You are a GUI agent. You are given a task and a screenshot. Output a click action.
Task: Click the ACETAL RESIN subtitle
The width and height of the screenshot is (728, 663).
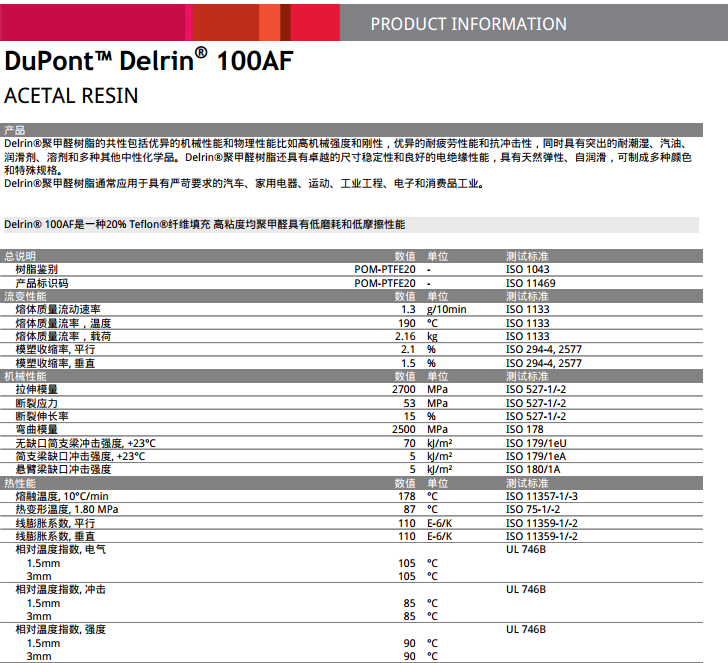point(71,96)
